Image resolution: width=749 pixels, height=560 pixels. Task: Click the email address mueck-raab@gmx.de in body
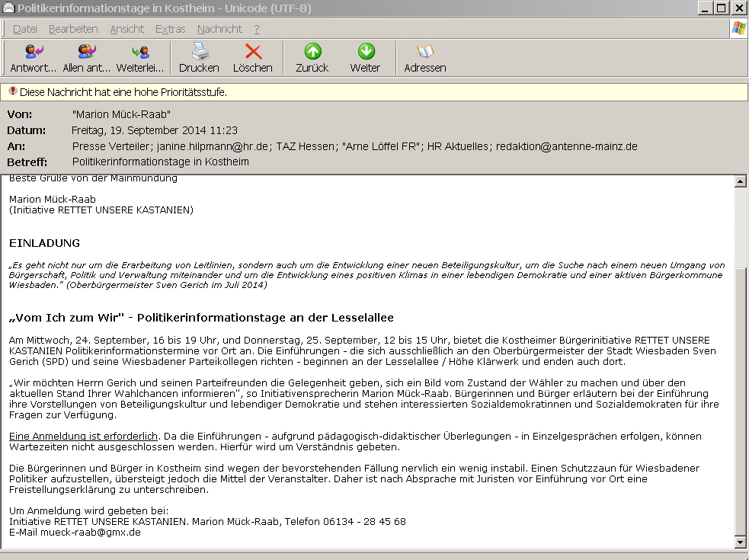(90, 533)
